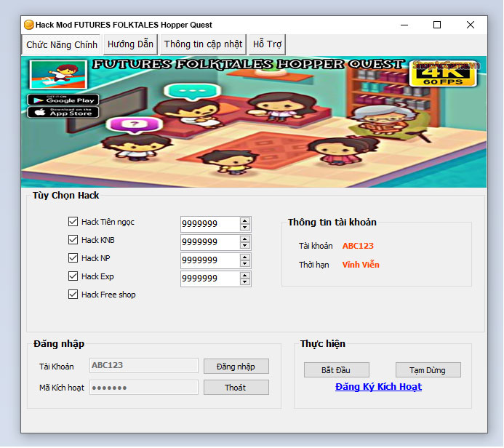Click the 4K 60FPS badge

click(x=443, y=75)
